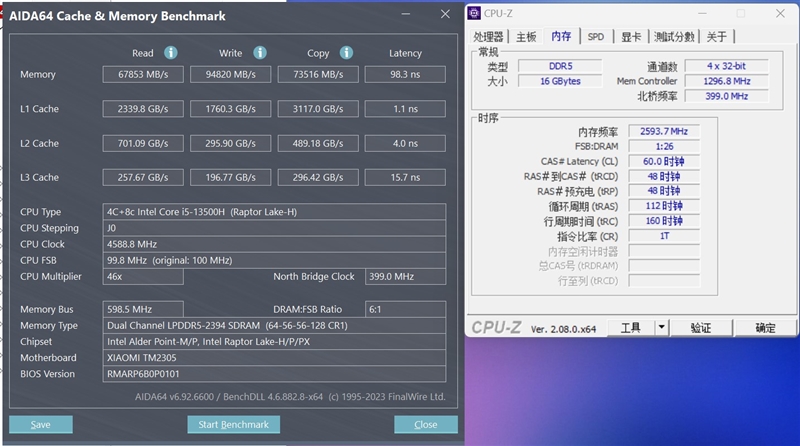Select the Memory Latency result box
The image size is (800, 446).
pyautogui.click(x=405, y=75)
